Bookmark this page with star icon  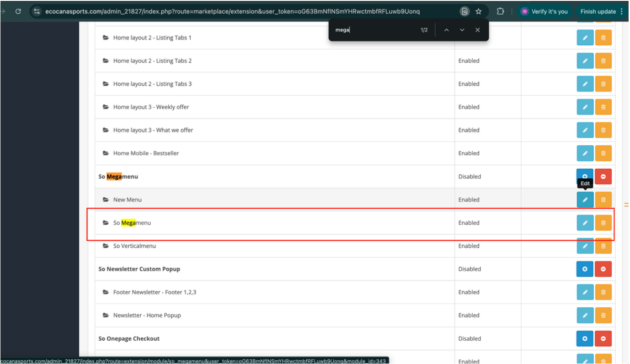(x=478, y=11)
